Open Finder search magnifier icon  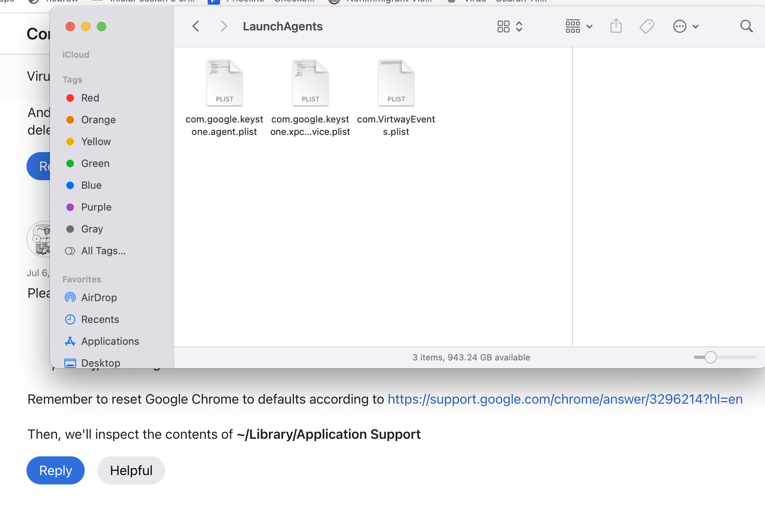click(x=746, y=27)
